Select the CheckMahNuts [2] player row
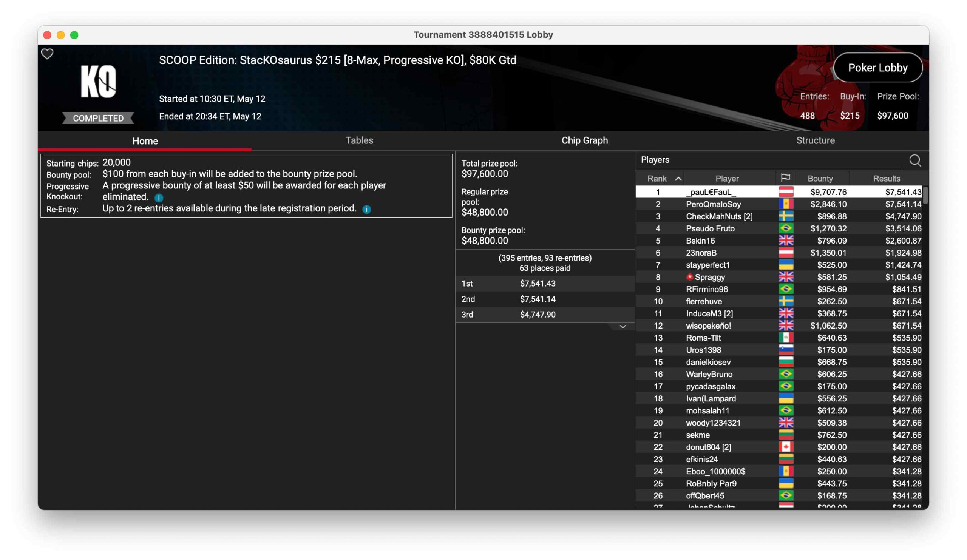967x560 pixels. click(719, 216)
